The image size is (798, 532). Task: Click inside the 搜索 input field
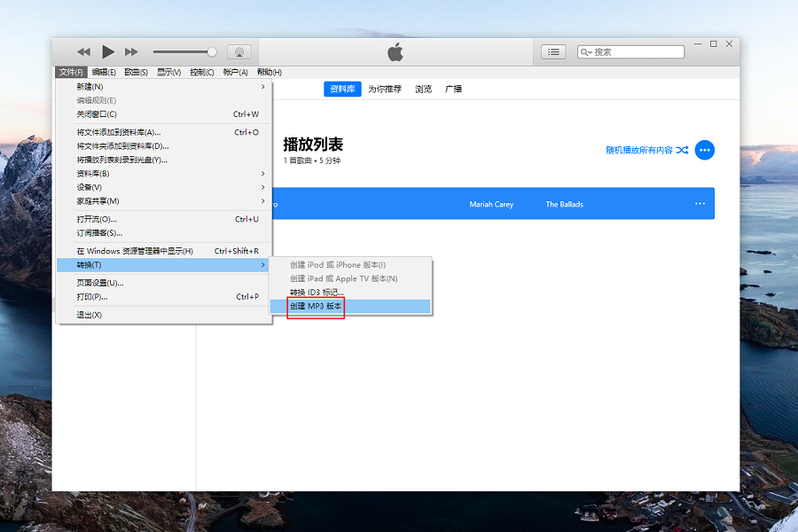pos(634,52)
